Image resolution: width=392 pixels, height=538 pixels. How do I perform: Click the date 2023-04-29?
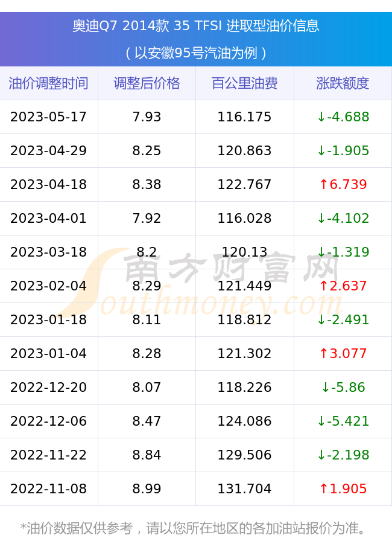[49, 150]
